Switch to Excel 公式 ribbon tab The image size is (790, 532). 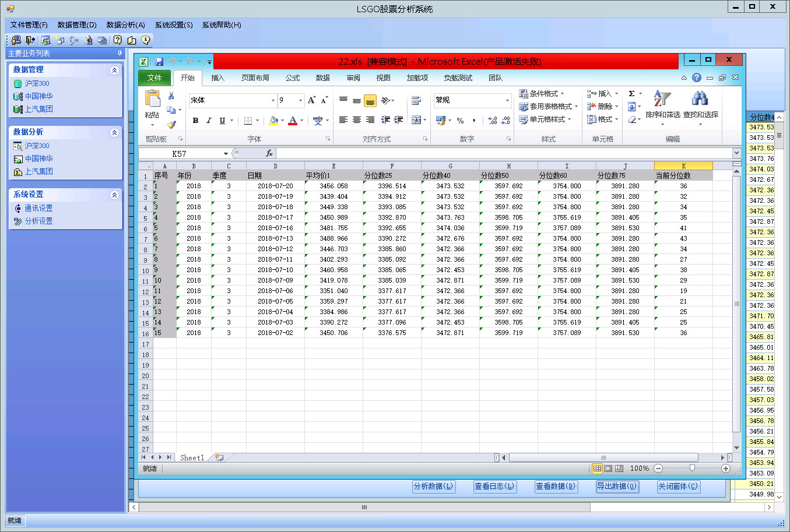(293, 77)
